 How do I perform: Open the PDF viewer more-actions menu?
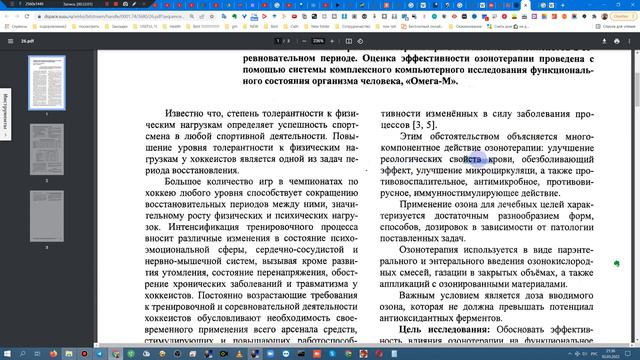pyautogui.click(x=629, y=41)
